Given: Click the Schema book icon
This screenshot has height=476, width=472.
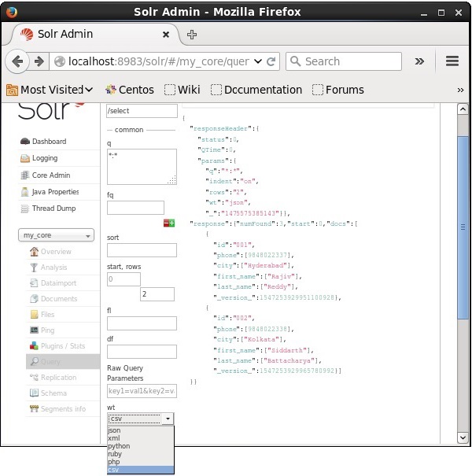Looking at the screenshot, I should (x=34, y=393).
